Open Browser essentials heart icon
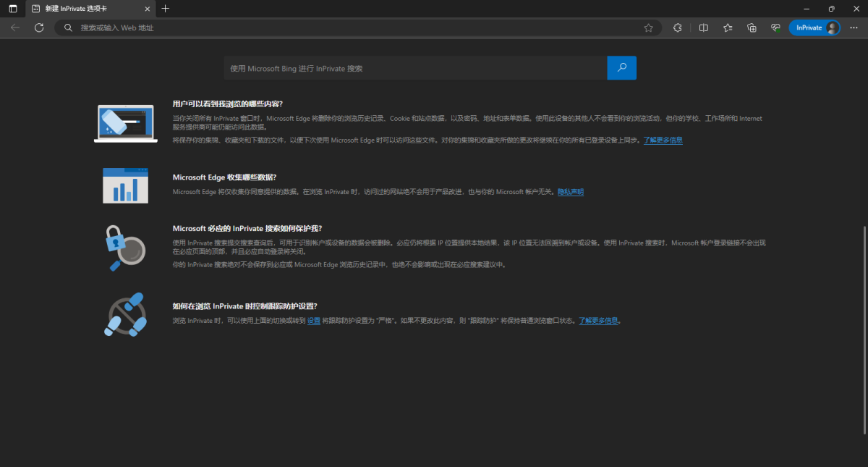868x467 pixels. pyautogui.click(x=775, y=28)
